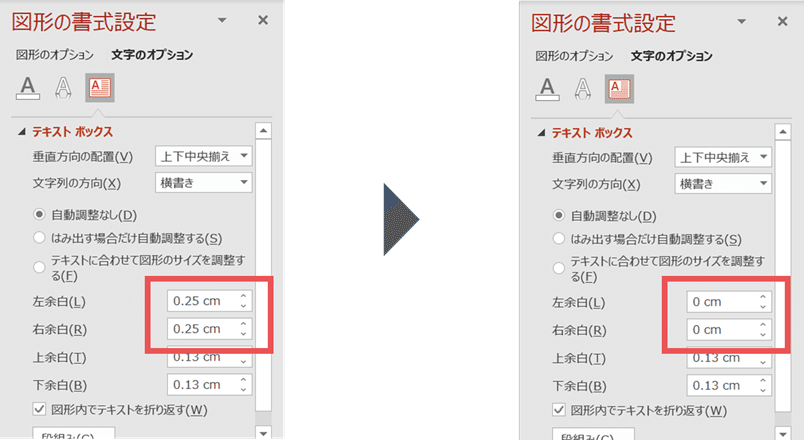Viewport: 804px width, 440px height.
Task: Click 右余白 field showing 0.25 cm
Action: pos(209,329)
